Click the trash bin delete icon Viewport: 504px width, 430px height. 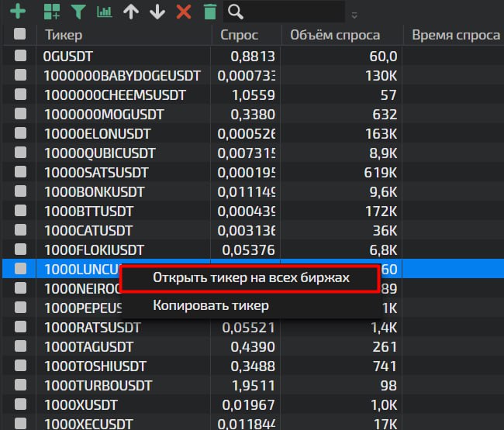(209, 12)
